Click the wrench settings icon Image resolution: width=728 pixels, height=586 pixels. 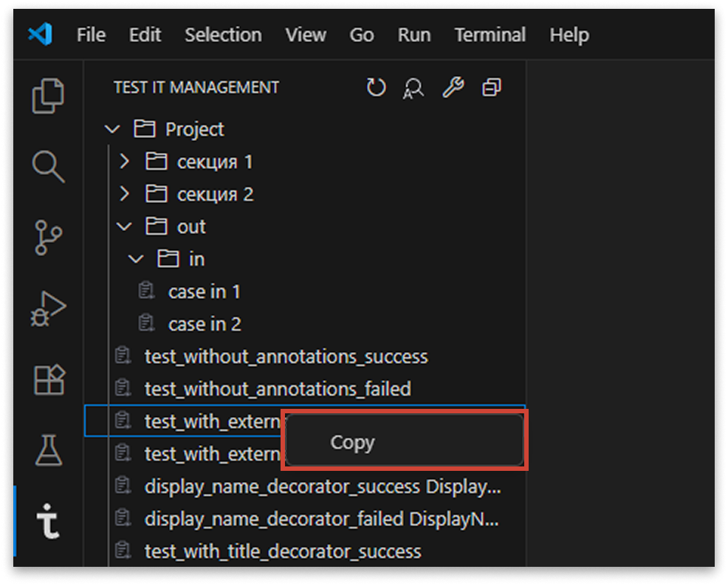pyautogui.click(x=453, y=88)
